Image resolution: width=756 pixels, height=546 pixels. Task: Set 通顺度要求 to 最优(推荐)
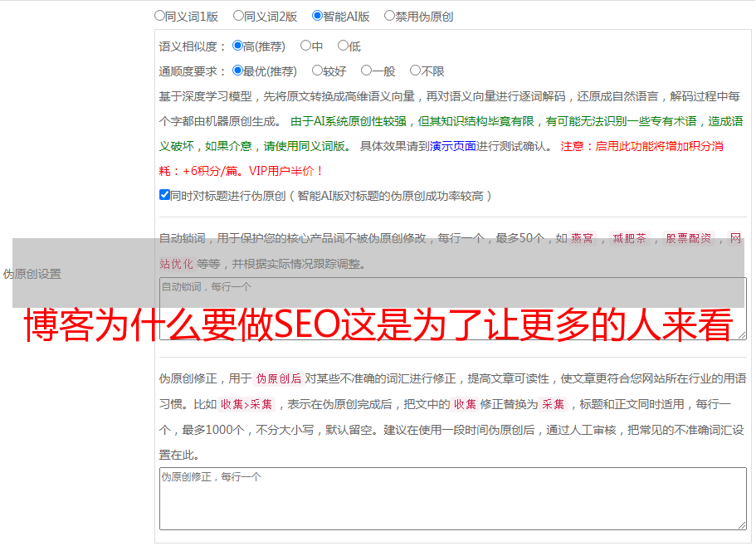click(x=238, y=71)
